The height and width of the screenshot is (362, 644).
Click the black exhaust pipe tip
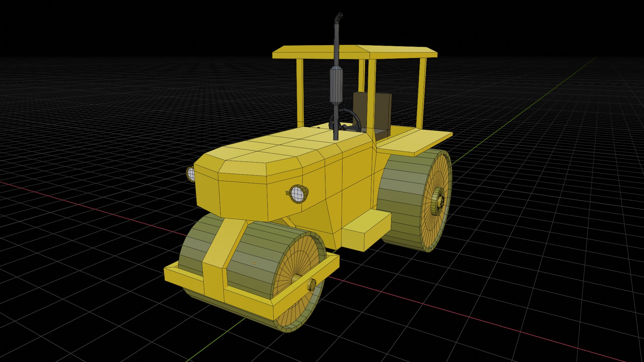coord(339,16)
